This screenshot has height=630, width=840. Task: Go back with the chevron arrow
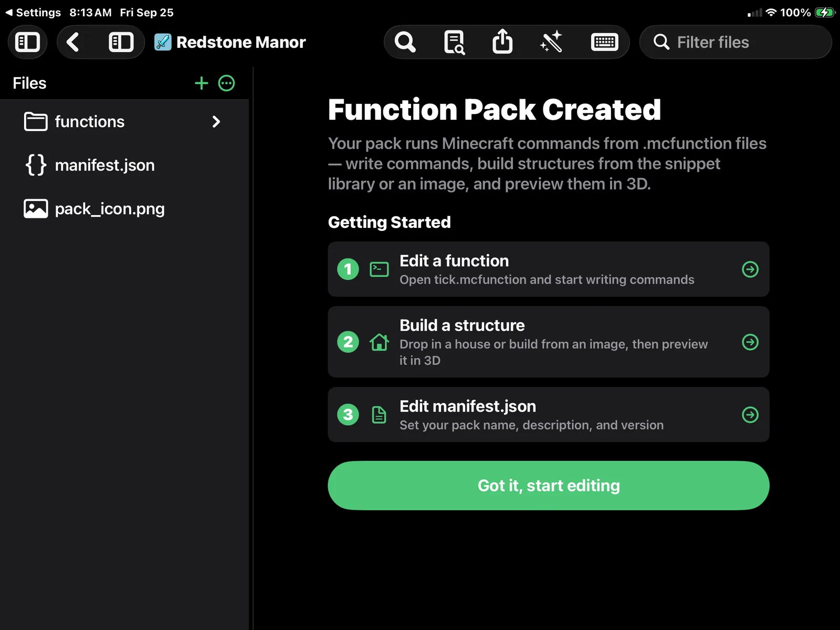73,42
